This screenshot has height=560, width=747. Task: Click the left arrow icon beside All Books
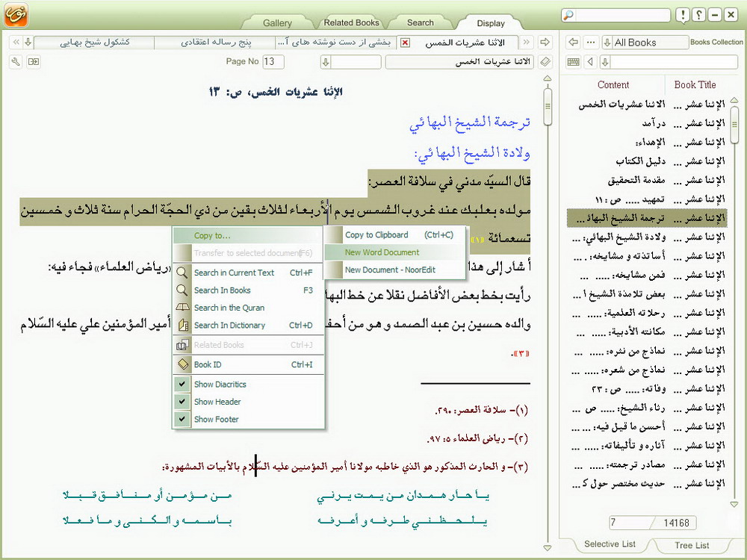(x=574, y=43)
